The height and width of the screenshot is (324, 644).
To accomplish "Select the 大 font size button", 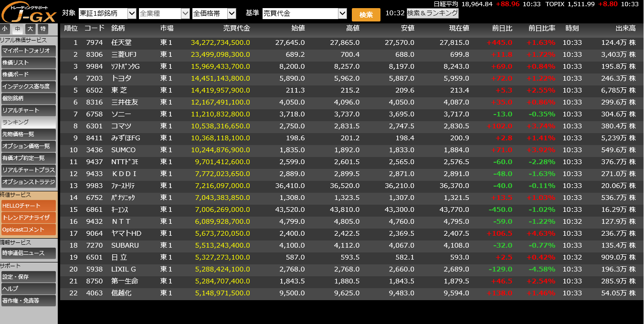I will coord(31,29).
